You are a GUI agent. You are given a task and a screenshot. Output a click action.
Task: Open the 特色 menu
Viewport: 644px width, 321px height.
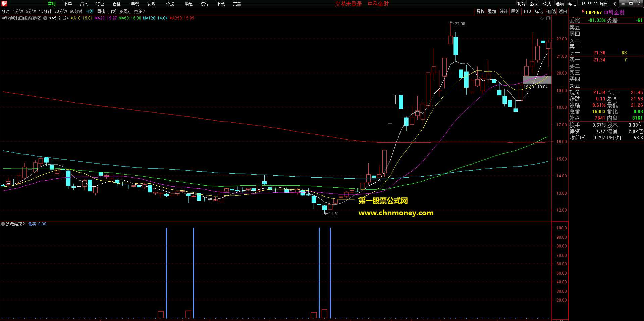pyautogui.click(x=100, y=4)
